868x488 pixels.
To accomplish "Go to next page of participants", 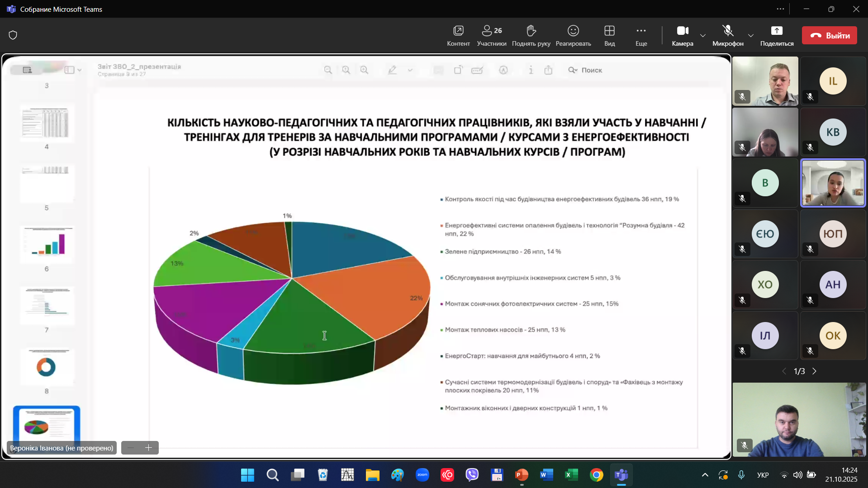I will pos(815,371).
